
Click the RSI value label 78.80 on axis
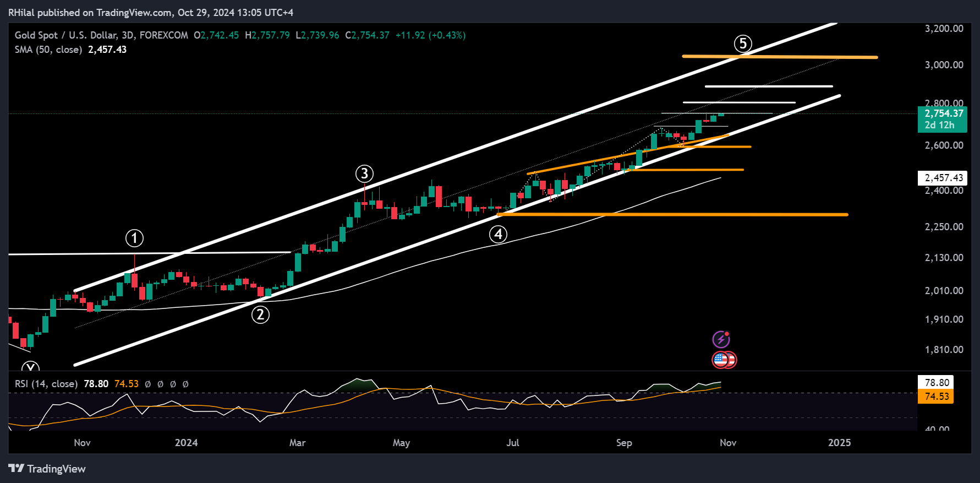(x=936, y=383)
